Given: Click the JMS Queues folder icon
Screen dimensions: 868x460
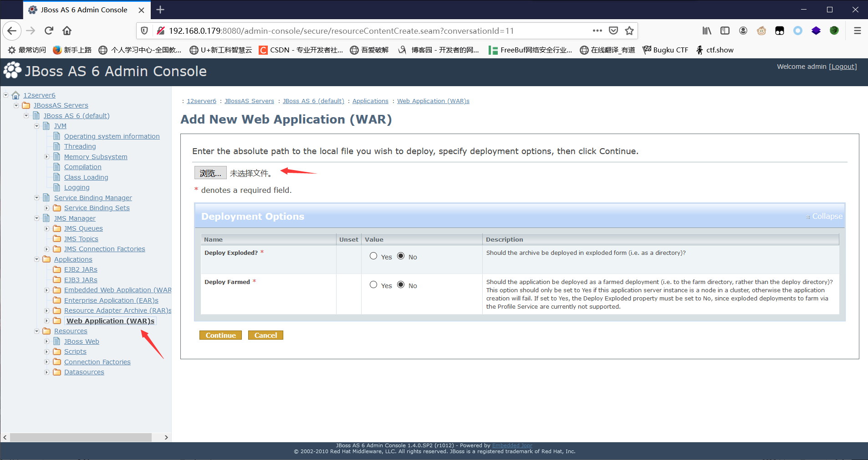Looking at the screenshot, I should point(57,228).
